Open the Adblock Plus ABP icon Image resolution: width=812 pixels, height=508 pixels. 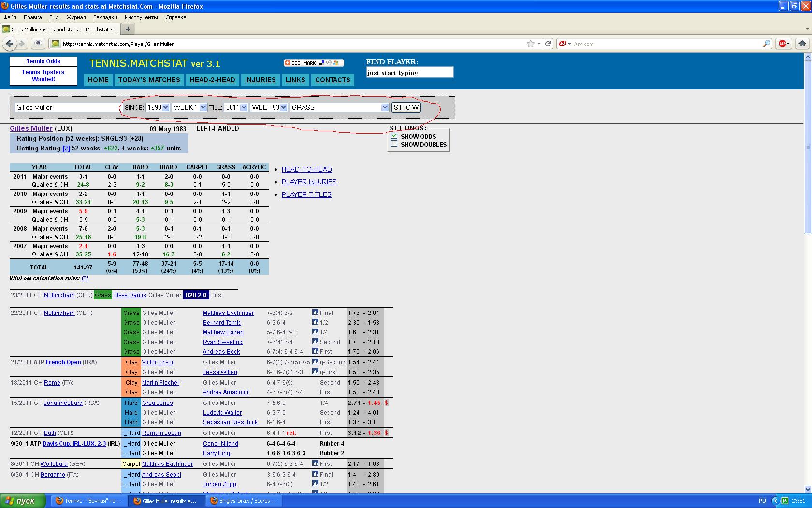point(783,44)
